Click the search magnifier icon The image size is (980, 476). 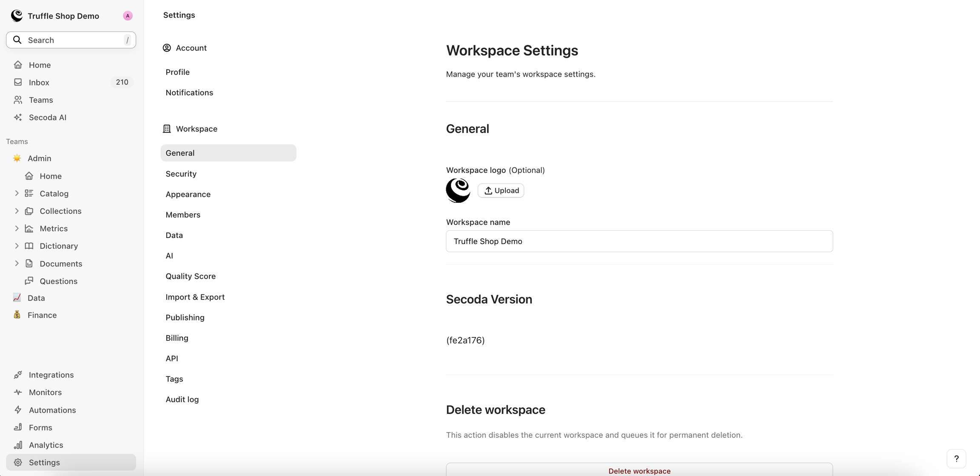click(x=17, y=40)
